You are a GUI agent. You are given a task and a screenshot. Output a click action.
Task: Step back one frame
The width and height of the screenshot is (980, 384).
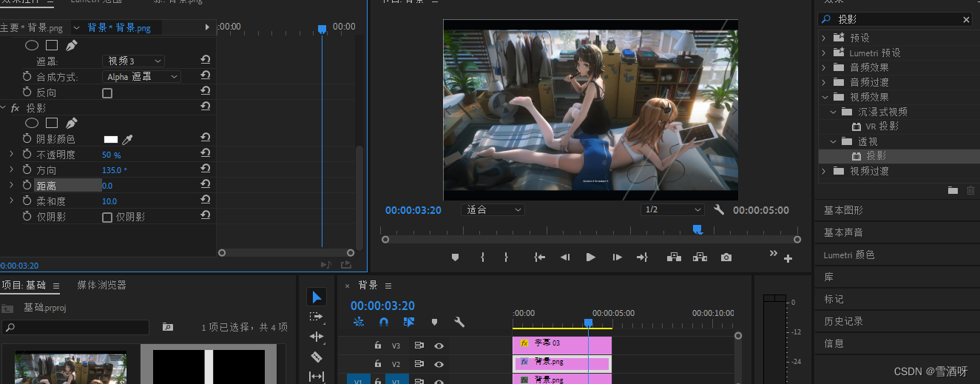[x=565, y=257]
